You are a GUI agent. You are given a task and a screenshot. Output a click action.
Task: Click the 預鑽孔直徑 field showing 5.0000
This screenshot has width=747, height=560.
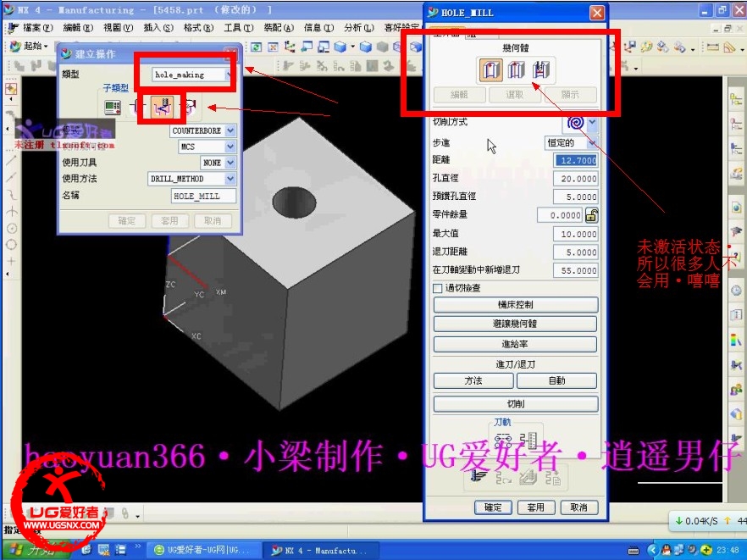576,197
